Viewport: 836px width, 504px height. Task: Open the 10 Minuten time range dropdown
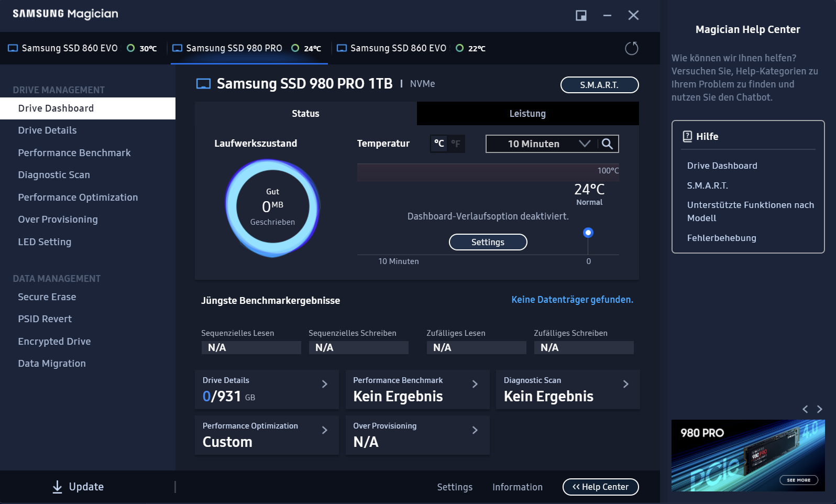point(543,144)
